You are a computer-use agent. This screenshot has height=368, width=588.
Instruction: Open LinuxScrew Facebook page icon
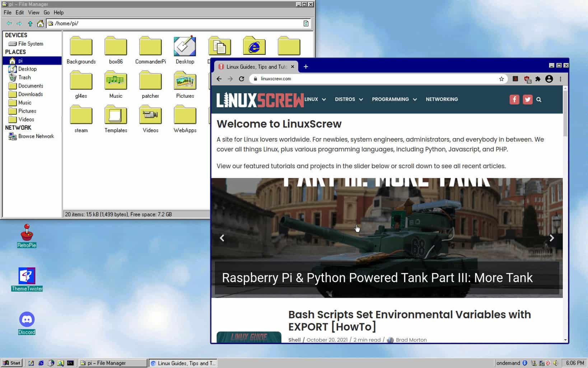[x=514, y=100]
